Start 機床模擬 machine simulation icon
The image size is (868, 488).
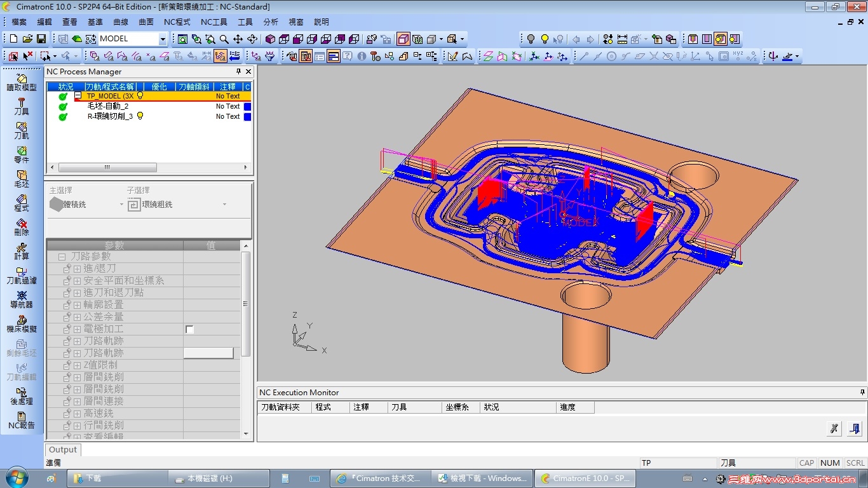pos(22,324)
